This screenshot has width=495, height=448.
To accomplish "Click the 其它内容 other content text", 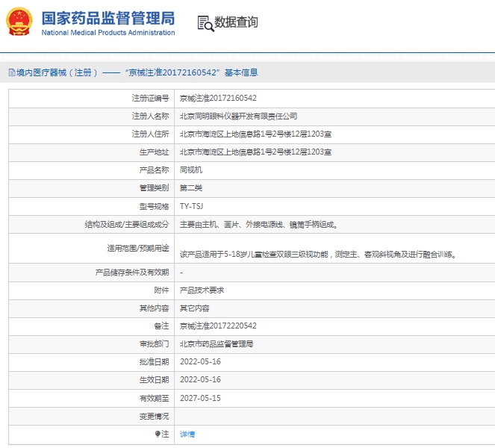I will pyautogui.click(x=194, y=308).
